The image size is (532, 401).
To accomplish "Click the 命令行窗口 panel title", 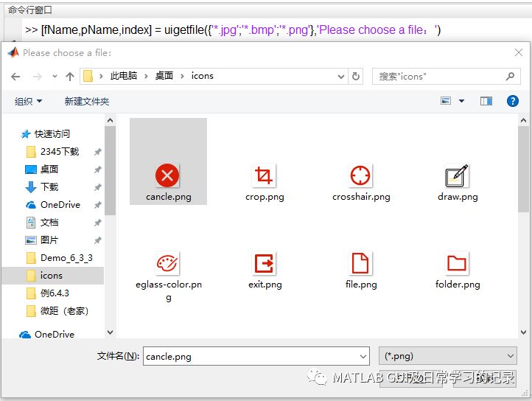I will tap(30, 10).
